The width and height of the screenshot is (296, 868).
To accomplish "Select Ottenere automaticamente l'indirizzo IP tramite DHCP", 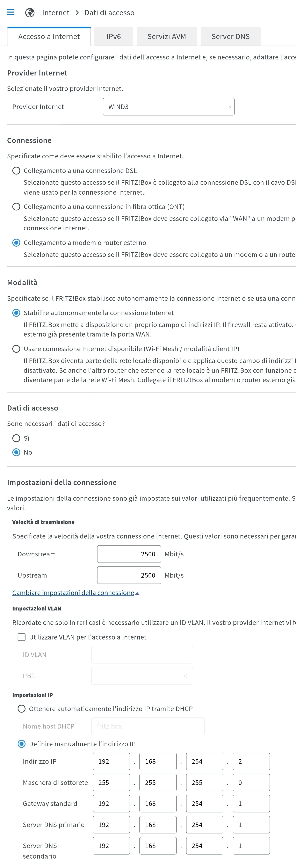I will 22,709.
